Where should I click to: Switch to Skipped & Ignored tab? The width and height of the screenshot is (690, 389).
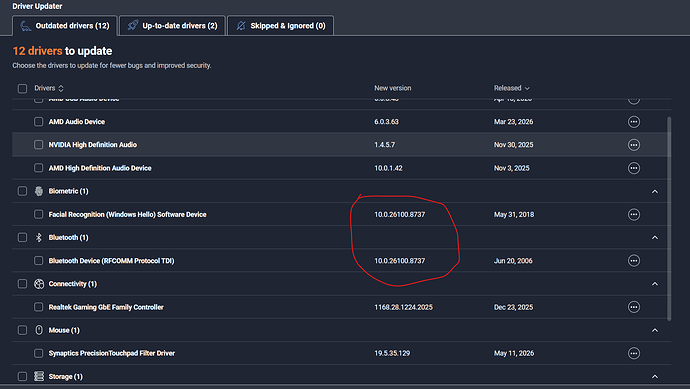point(280,26)
